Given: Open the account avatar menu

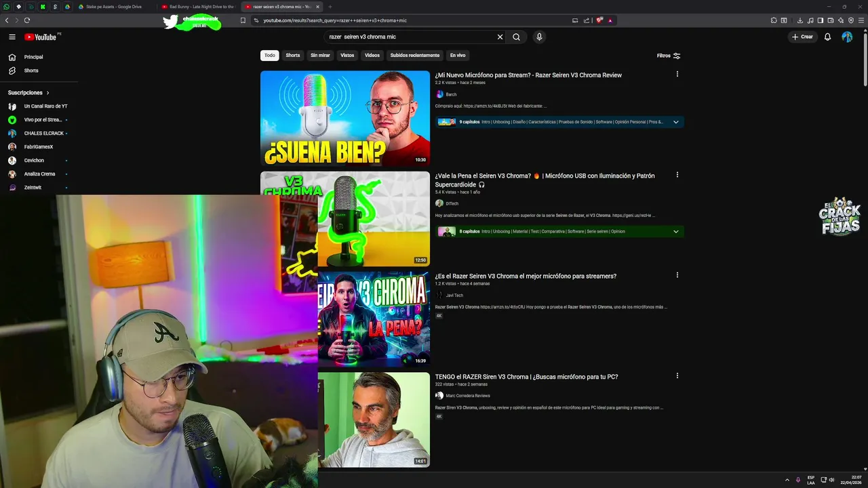Looking at the screenshot, I should tap(847, 37).
